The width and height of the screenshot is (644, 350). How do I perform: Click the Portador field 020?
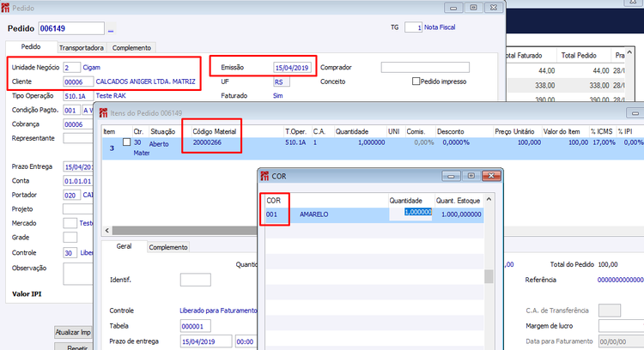pyautogui.click(x=71, y=195)
